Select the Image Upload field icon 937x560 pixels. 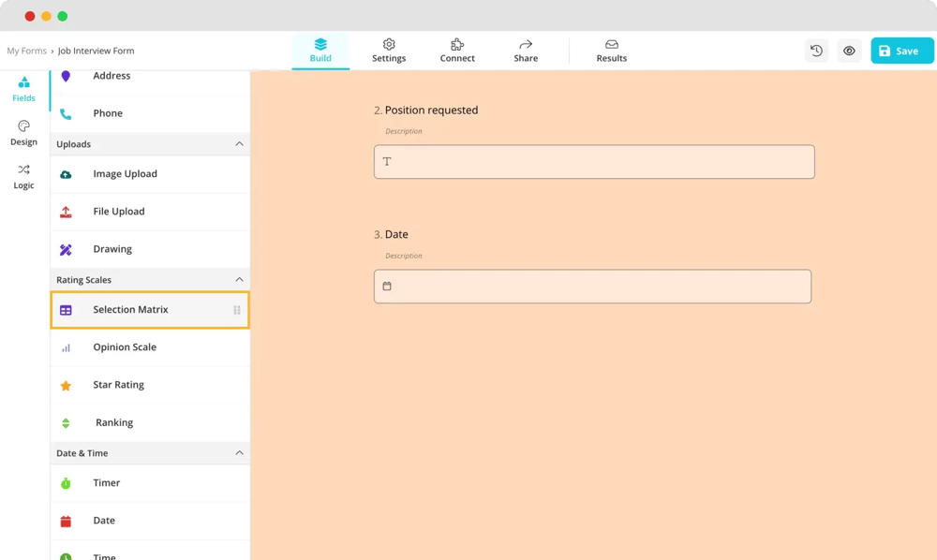pos(66,174)
